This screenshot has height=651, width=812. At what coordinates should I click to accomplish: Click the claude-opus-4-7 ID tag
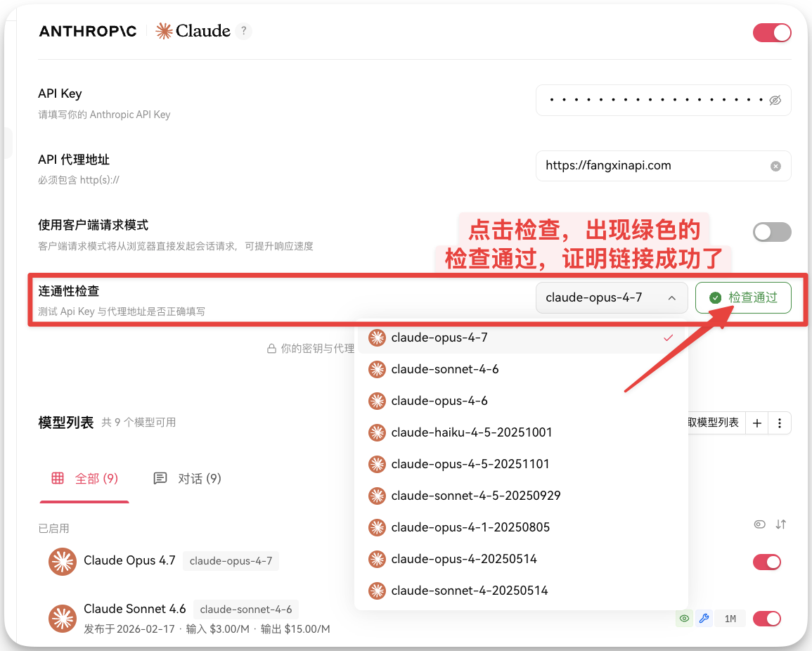tap(231, 561)
